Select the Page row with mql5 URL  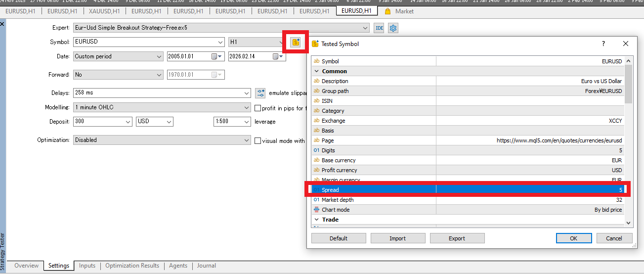pyautogui.click(x=468, y=140)
